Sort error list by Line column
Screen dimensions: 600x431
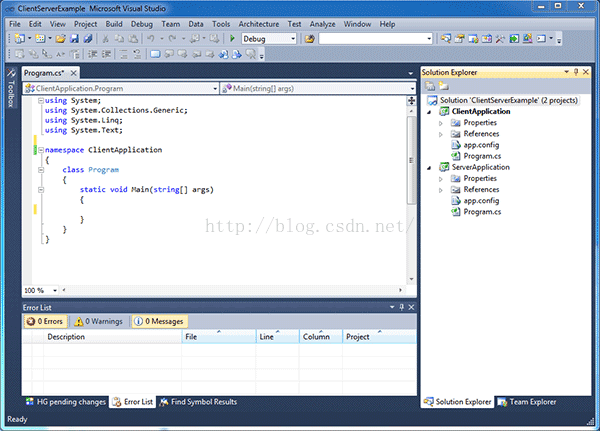277,337
